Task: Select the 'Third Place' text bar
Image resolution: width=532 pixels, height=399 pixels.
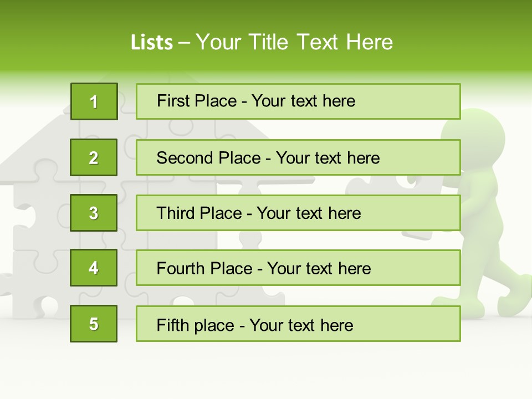Action: [x=298, y=213]
